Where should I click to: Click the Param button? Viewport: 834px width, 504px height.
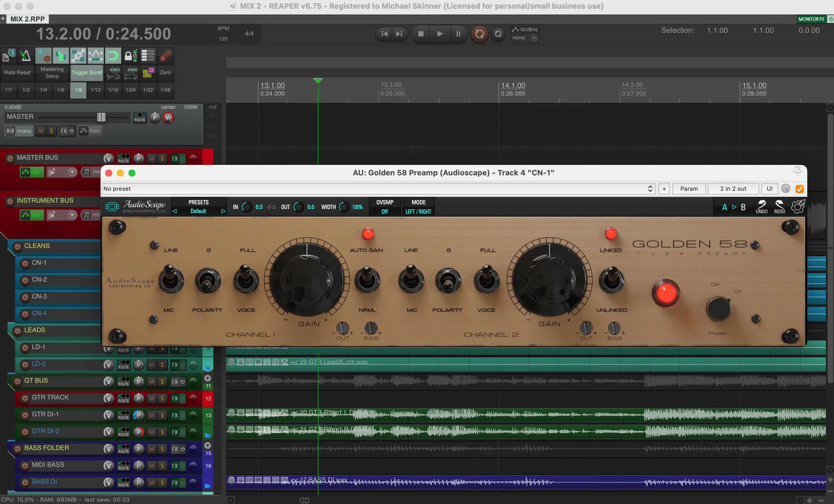pos(689,188)
